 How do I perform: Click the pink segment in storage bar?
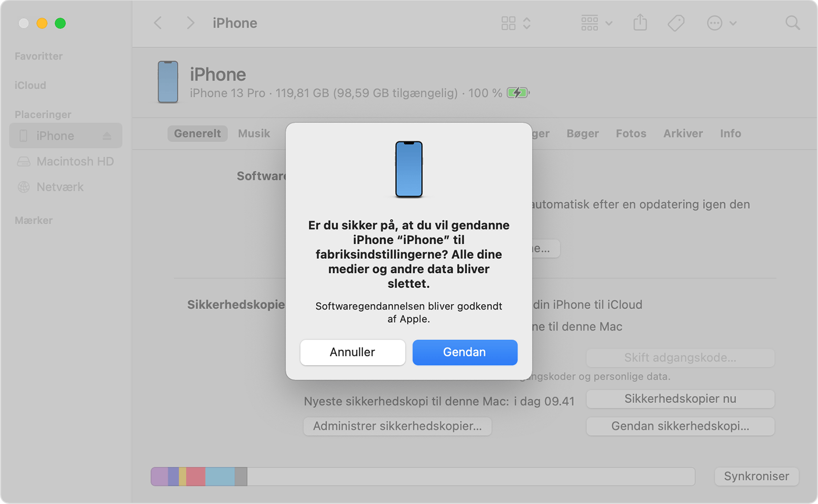click(x=196, y=477)
